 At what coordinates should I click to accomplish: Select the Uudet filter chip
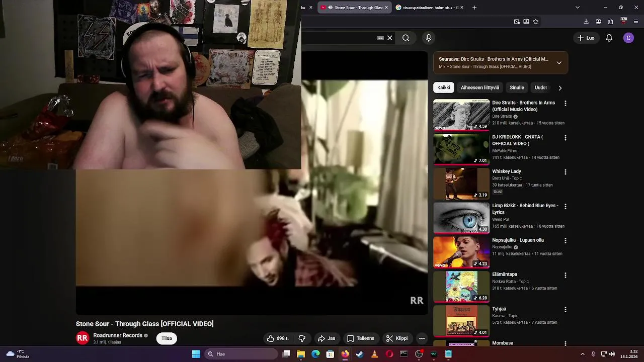click(541, 87)
